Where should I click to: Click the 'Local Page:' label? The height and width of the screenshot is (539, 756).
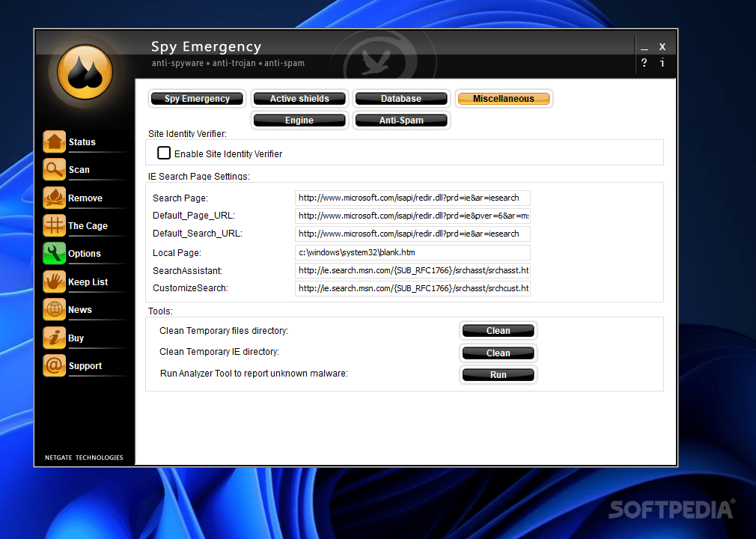click(x=177, y=253)
